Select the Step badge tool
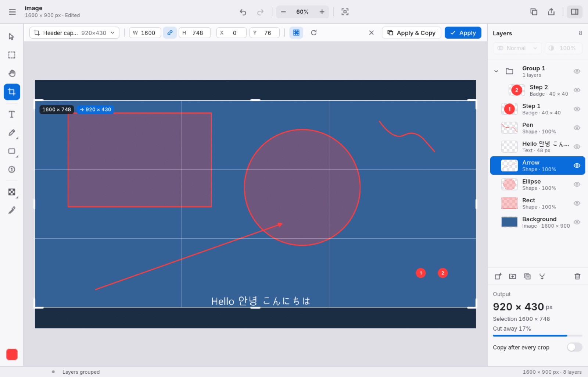 coord(12,170)
